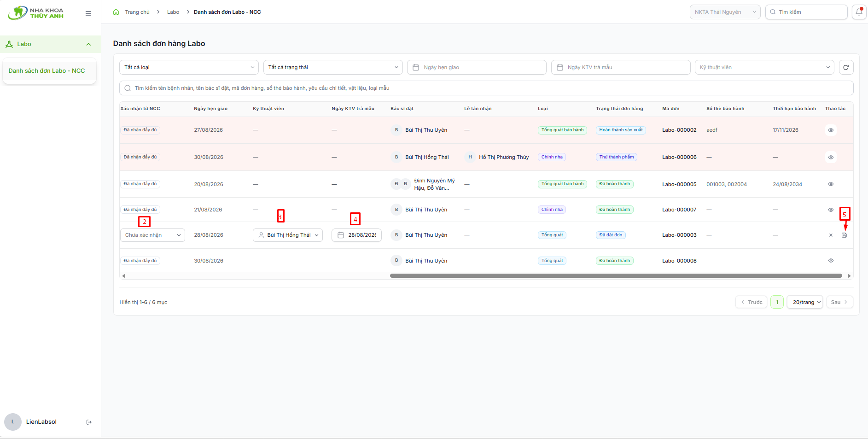
Task: Open the 'Kỹ thuật viên' filter dropdown
Action: [764, 67]
